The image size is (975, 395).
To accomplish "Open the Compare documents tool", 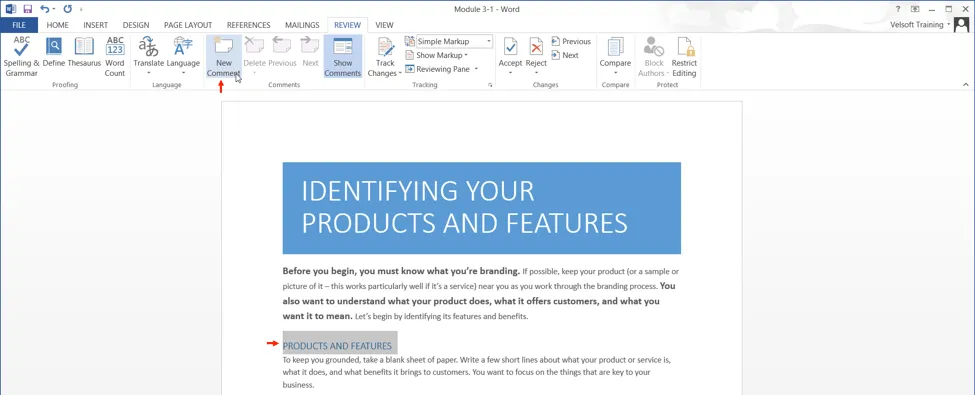I will click(x=615, y=57).
